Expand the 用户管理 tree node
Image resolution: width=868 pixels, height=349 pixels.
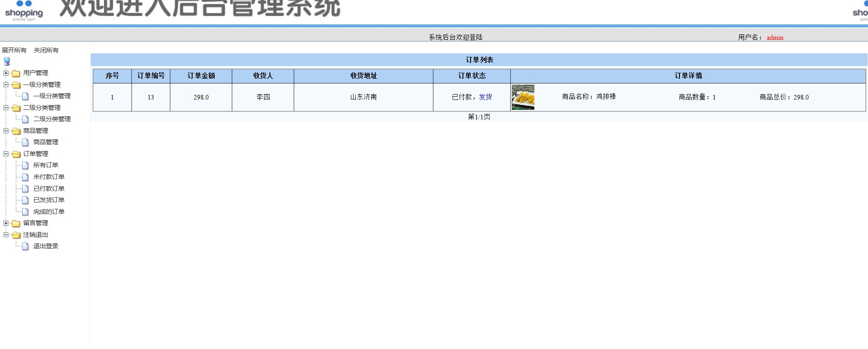click(6, 73)
